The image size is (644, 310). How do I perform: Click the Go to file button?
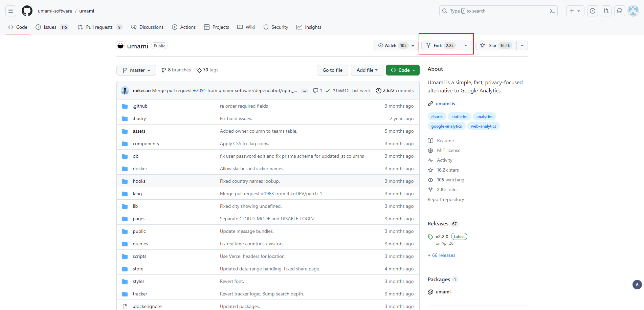coord(332,70)
